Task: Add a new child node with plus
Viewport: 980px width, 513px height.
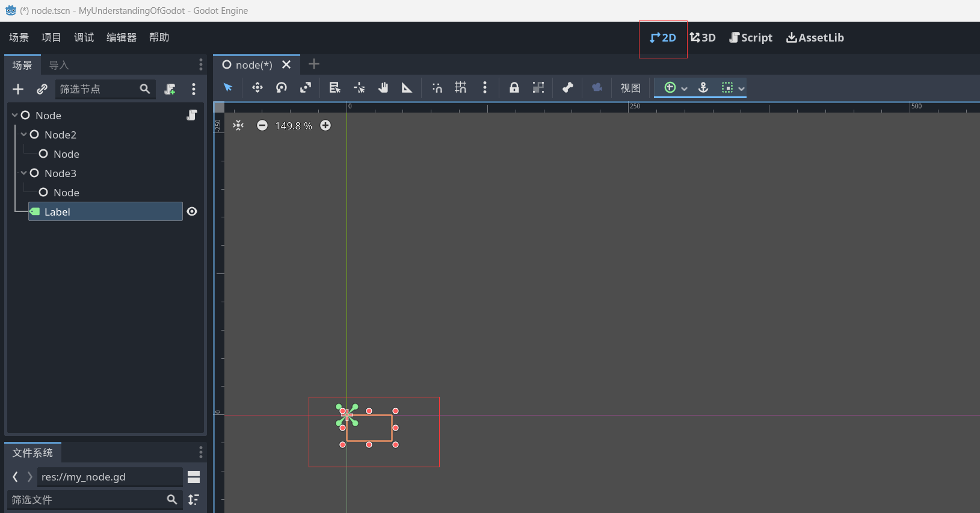Action: pos(18,89)
